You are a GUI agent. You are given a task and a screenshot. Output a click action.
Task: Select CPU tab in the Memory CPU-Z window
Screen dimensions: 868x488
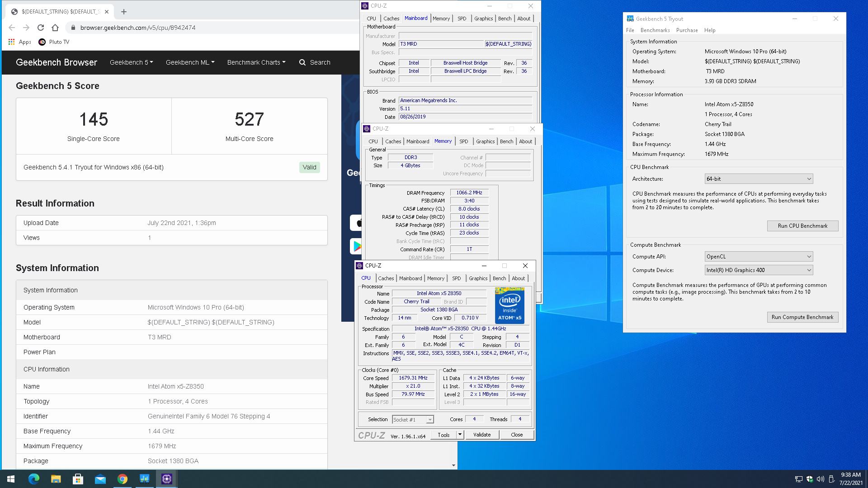click(373, 141)
